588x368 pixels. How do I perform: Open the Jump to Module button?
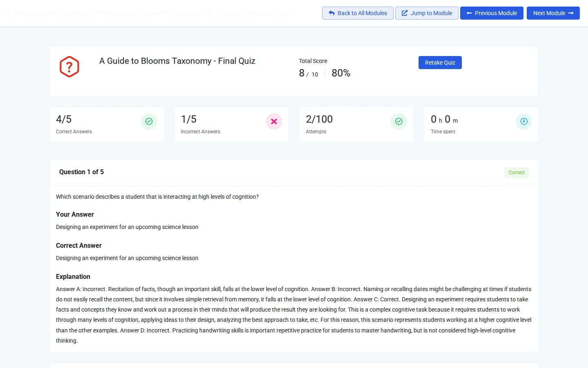click(x=427, y=13)
